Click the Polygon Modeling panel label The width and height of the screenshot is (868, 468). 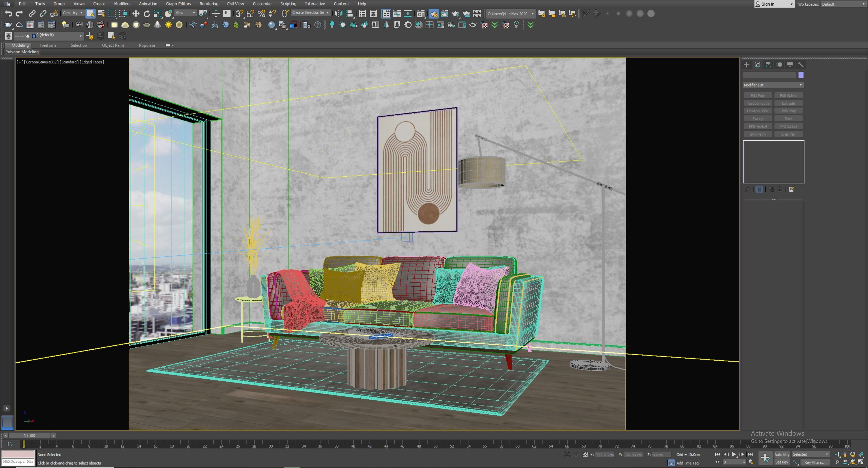click(22, 52)
